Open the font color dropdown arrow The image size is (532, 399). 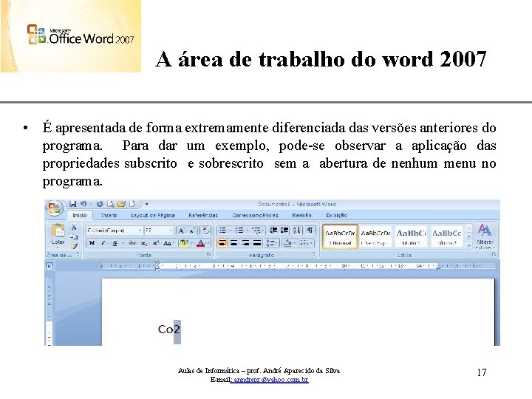[208, 243]
